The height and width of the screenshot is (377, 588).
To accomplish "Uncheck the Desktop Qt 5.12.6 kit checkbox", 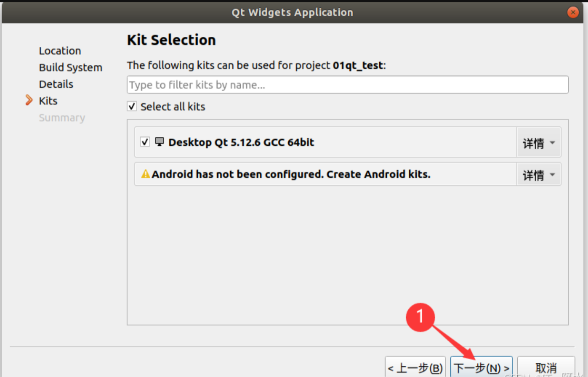I will (x=145, y=142).
